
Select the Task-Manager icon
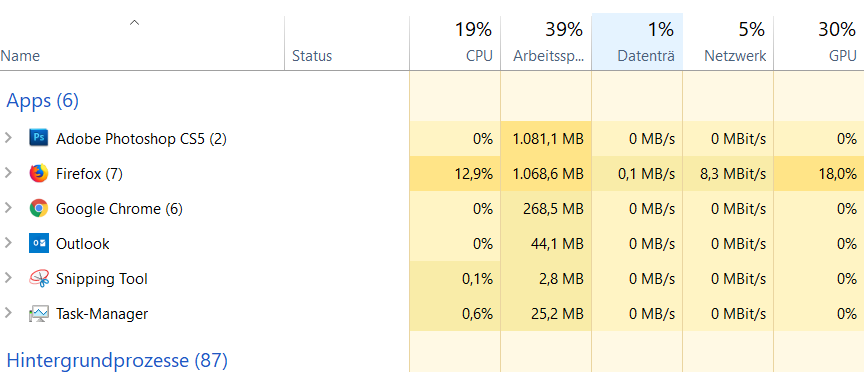pyautogui.click(x=39, y=314)
